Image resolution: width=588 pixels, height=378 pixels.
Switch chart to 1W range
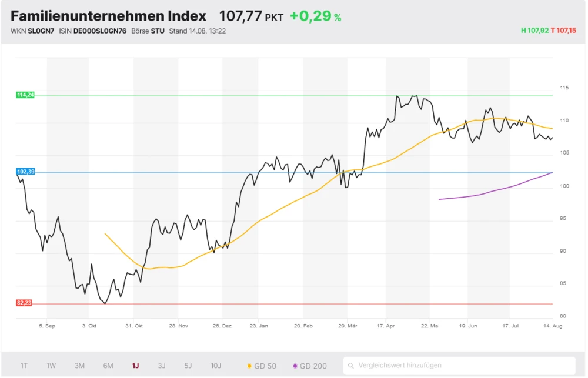(51, 366)
